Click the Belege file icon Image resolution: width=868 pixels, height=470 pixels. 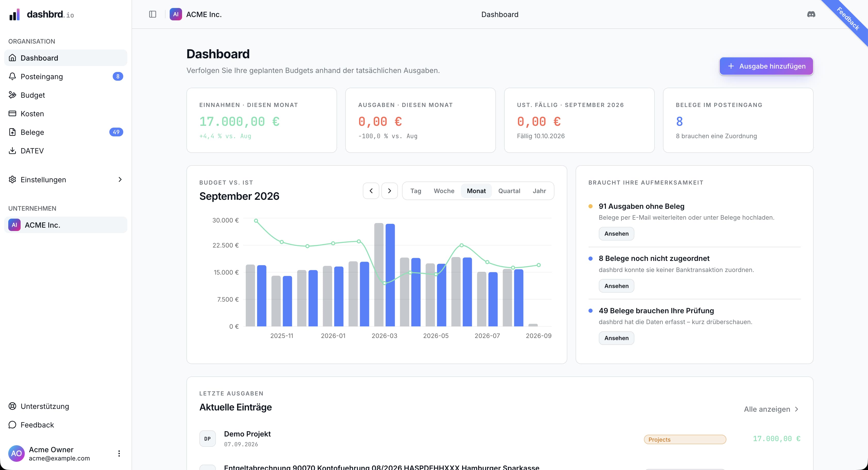(x=12, y=132)
